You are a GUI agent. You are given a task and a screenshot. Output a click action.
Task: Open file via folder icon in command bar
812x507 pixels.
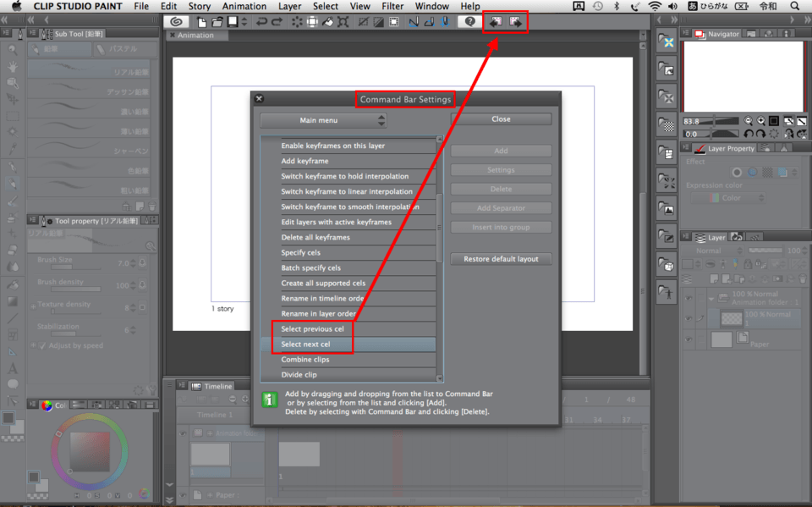[x=217, y=22]
